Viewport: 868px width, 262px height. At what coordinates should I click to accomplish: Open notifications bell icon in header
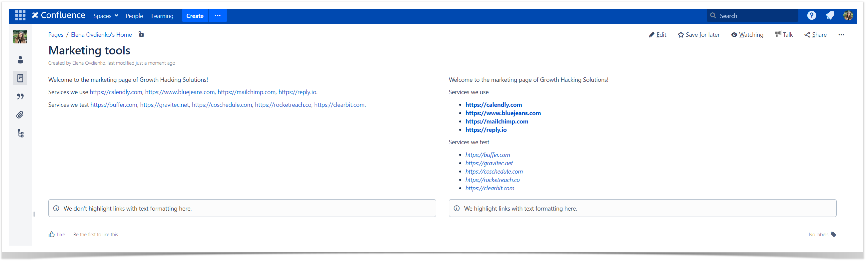pyautogui.click(x=830, y=16)
